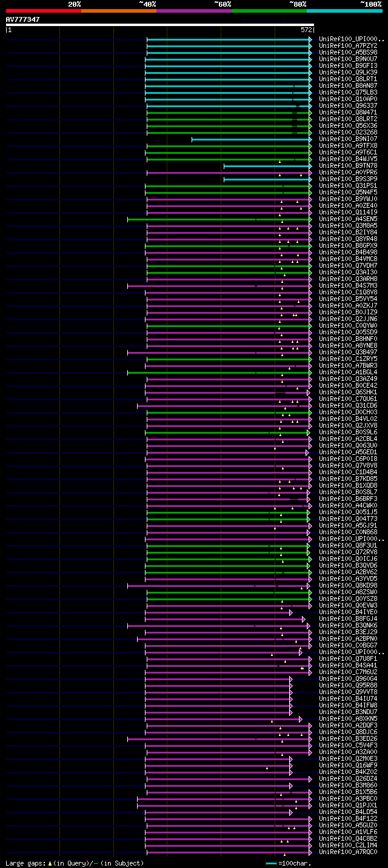388x868 pixels.
Task: Open the UniRef100_Q3M8A5 hit
Action: pos(348,226)
